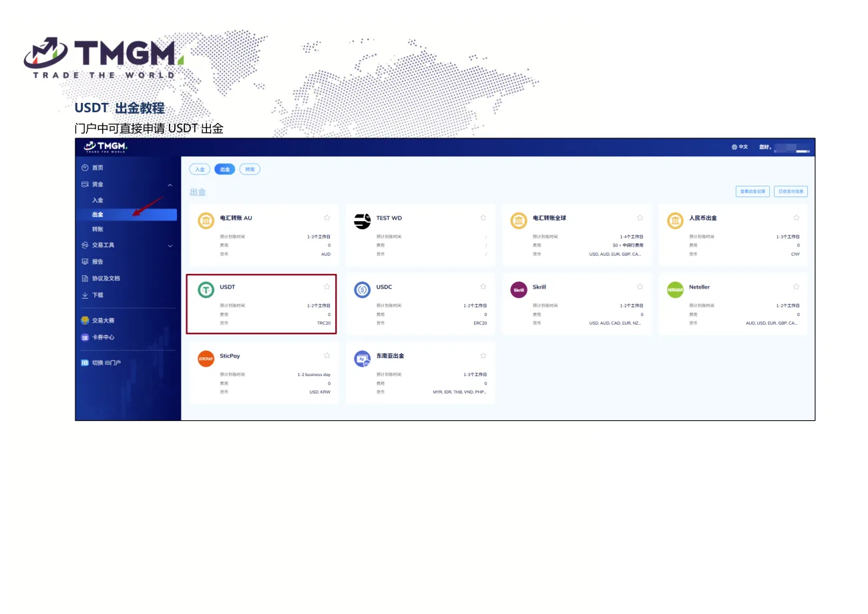
Task: Favorite Skrill with its star
Action: pyautogui.click(x=640, y=287)
